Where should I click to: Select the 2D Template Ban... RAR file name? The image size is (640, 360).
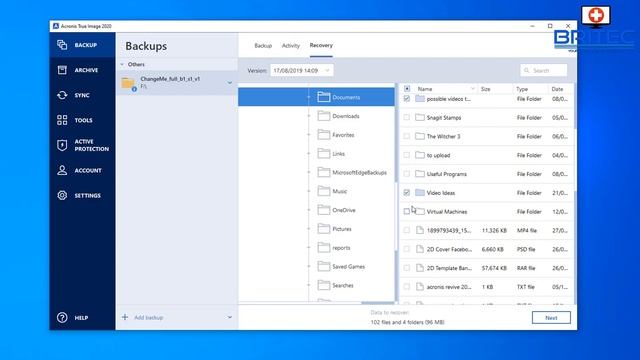pyautogui.click(x=449, y=268)
